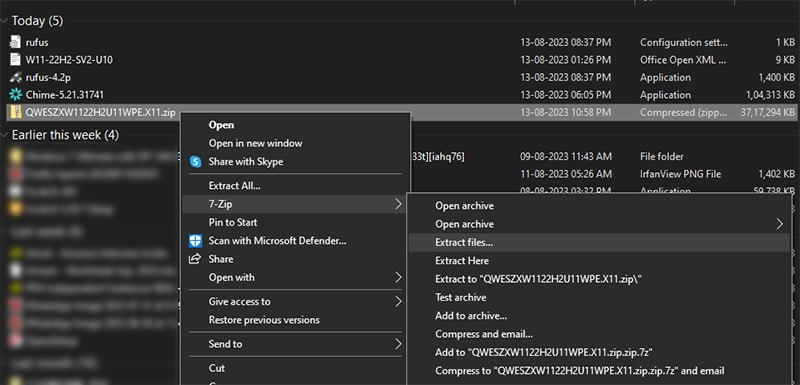Choose Extract files... in 7-Zip submenu
The width and height of the screenshot is (800, 385).
point(464,243)
